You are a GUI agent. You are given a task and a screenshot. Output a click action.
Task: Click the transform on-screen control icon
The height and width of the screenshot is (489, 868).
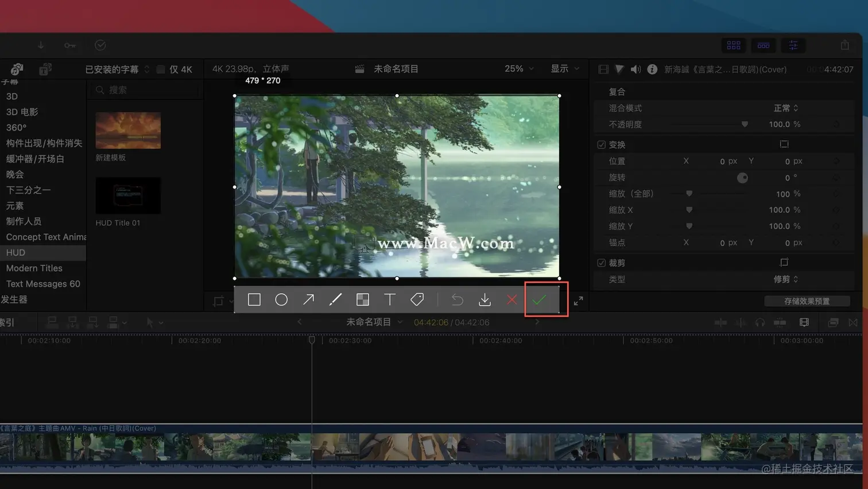(x=784, y=144)
